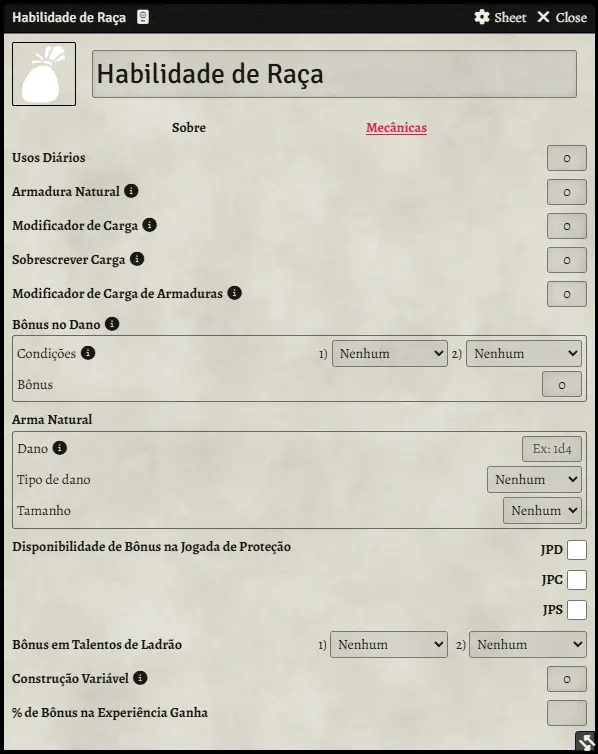Open first Condições dropdown
The width and height of the screenshot is (598, 754).
click(x=390, y=353)
